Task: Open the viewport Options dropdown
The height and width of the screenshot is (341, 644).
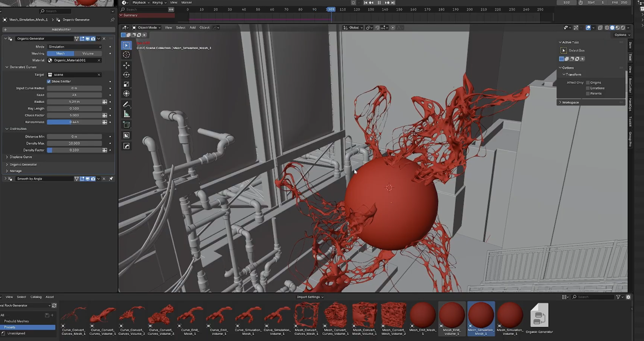Action: click(x=622, y=35)
